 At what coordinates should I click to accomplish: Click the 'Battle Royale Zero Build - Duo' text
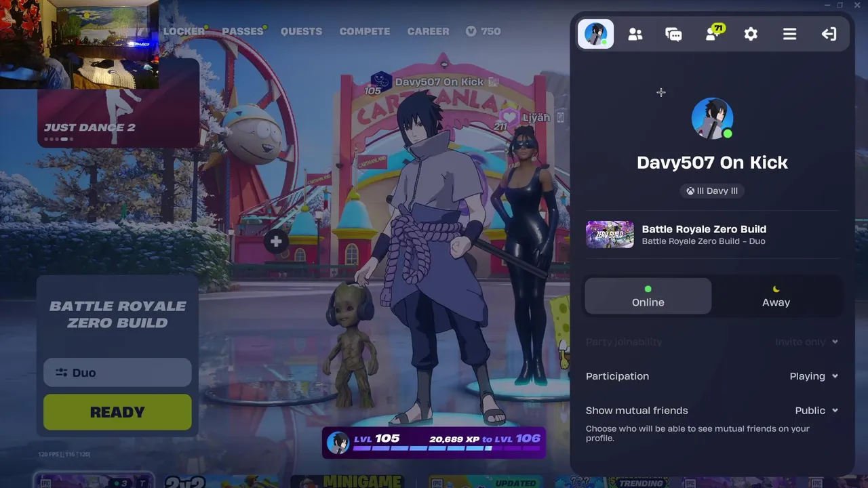(x=703, y=241)
